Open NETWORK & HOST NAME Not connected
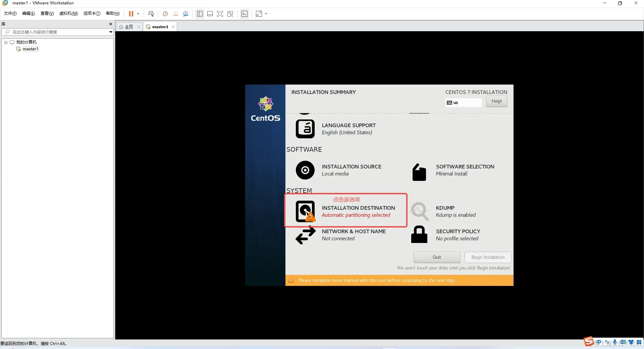Viewport: 644px width, 349px height. click(354, 235)
